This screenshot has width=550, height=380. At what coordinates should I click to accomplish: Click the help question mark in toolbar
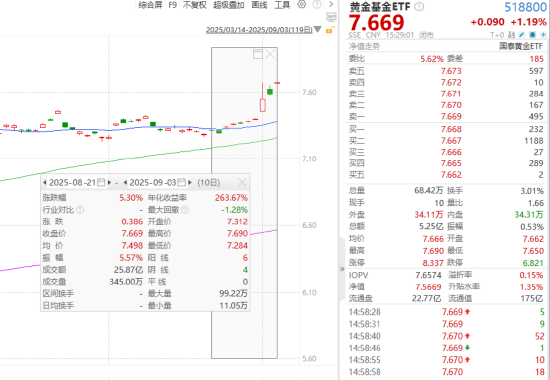click(x=317, y=5)
